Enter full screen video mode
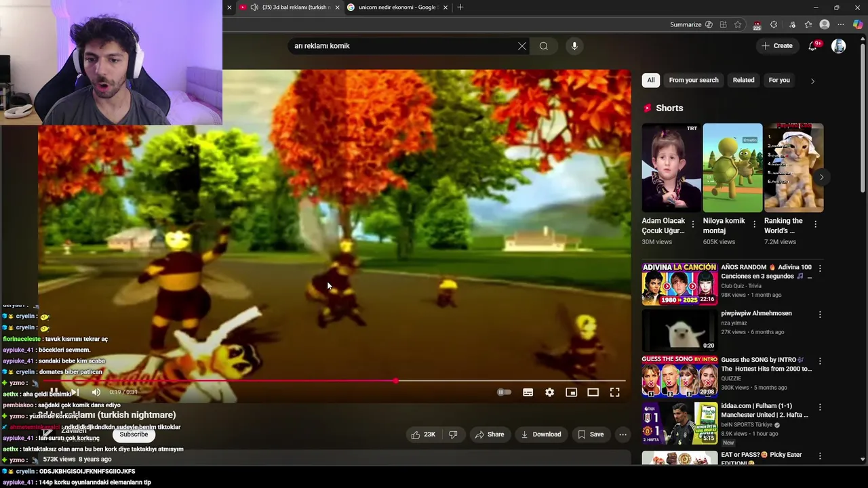Screen dimensions: 868x488 pos(615,392)
